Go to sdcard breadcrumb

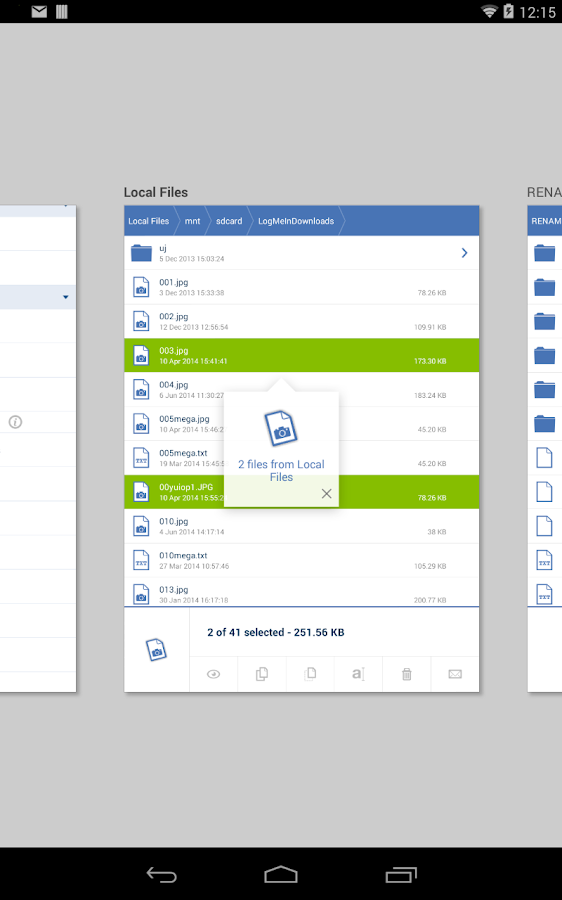click(x=229, y=221)
